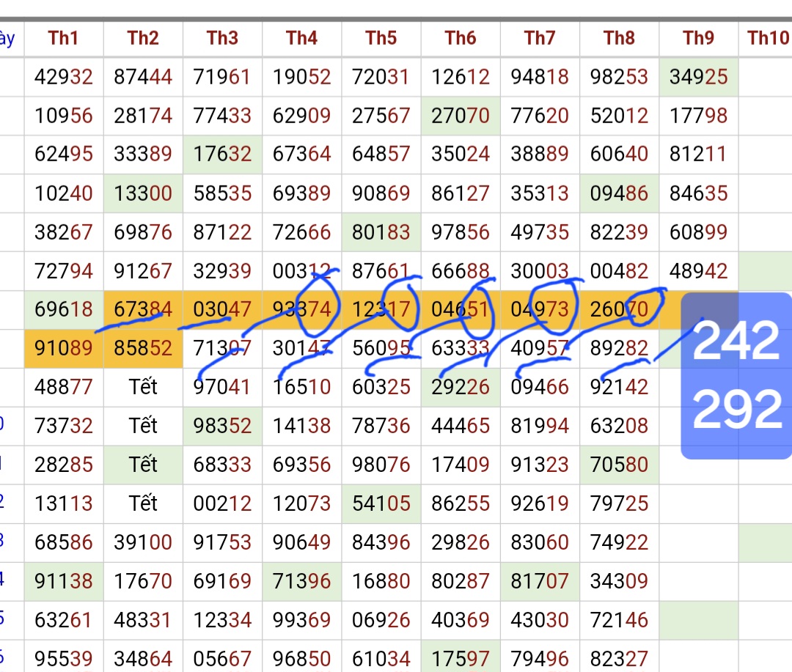
Task: Click cell 74922 in Th8
Action: tap(619, 542)
